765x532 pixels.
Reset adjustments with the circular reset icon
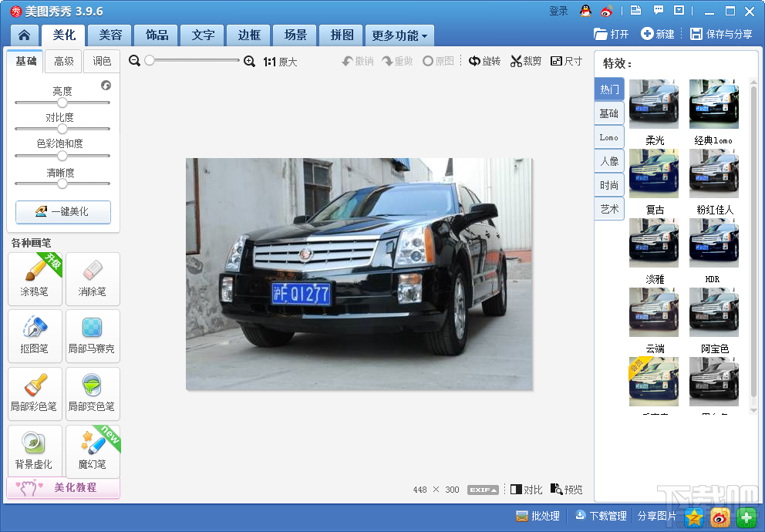click(106, 86)
